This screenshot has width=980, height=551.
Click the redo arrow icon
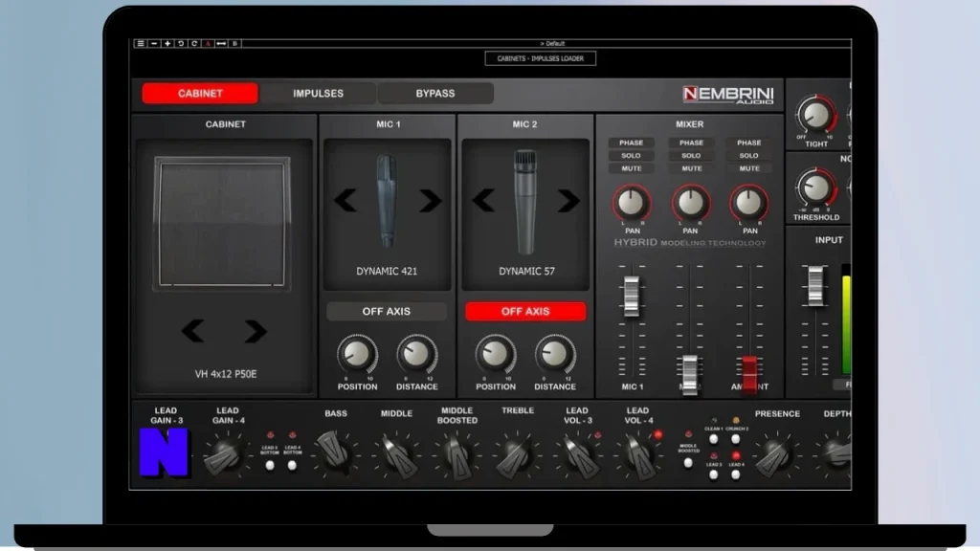(194, 44)
